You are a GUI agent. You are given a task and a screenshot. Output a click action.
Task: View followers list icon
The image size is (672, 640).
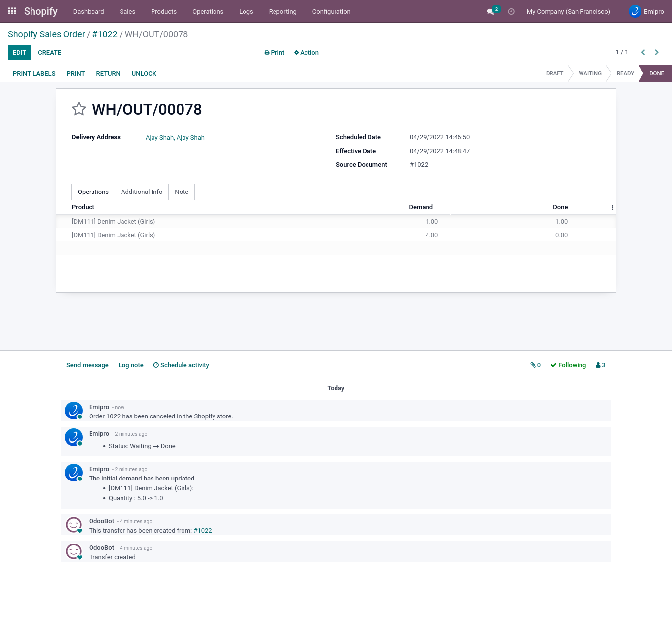[600, 365]
